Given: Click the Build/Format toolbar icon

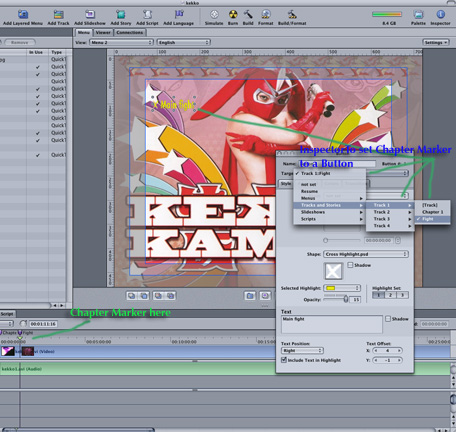Looking at the screenshot, I should coord(292,14).
